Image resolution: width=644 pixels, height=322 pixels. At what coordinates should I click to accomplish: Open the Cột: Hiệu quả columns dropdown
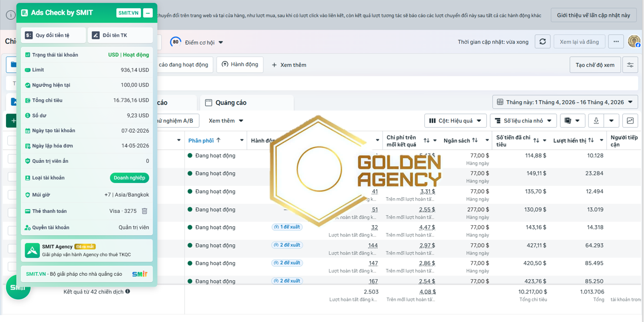[x=455, y=121]
